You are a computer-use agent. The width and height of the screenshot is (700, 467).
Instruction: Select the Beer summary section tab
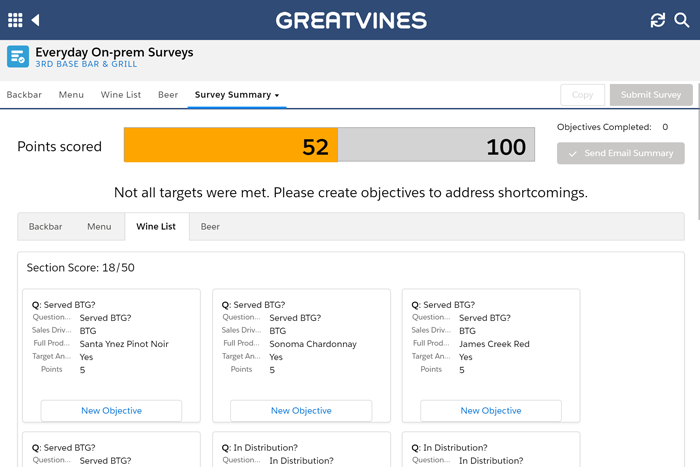point(210,227)
